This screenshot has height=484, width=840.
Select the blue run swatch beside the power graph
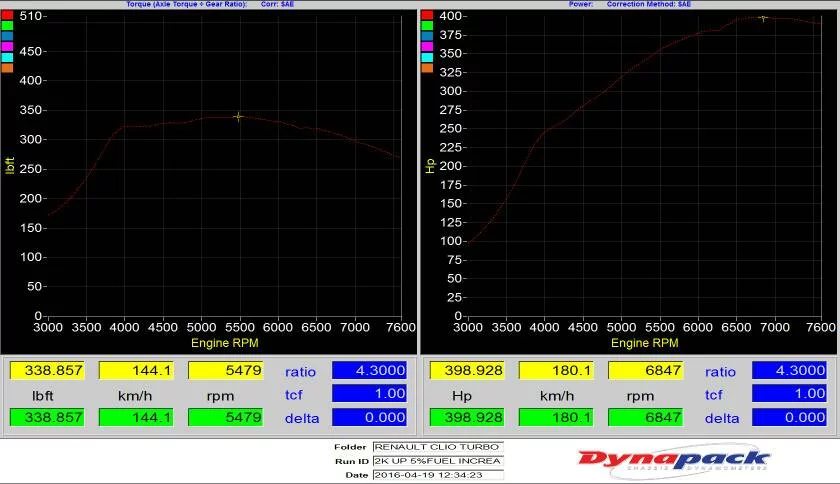[427, 36]
